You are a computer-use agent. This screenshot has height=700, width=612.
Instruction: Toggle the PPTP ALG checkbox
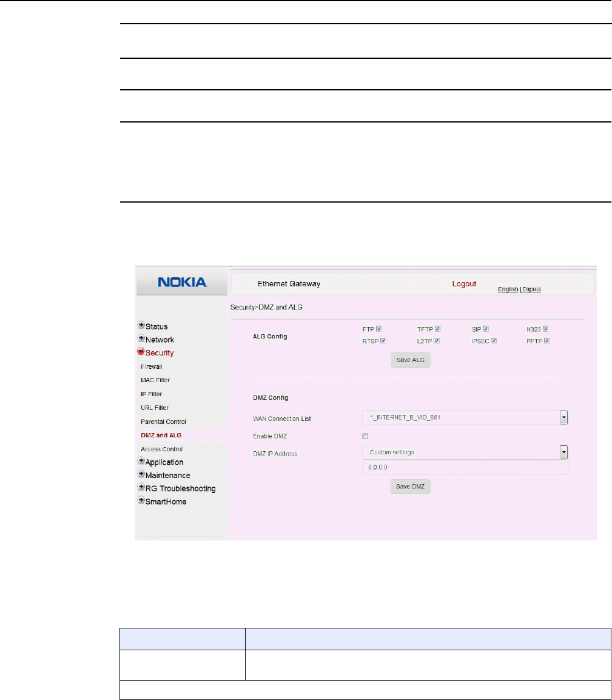[547, 341]
